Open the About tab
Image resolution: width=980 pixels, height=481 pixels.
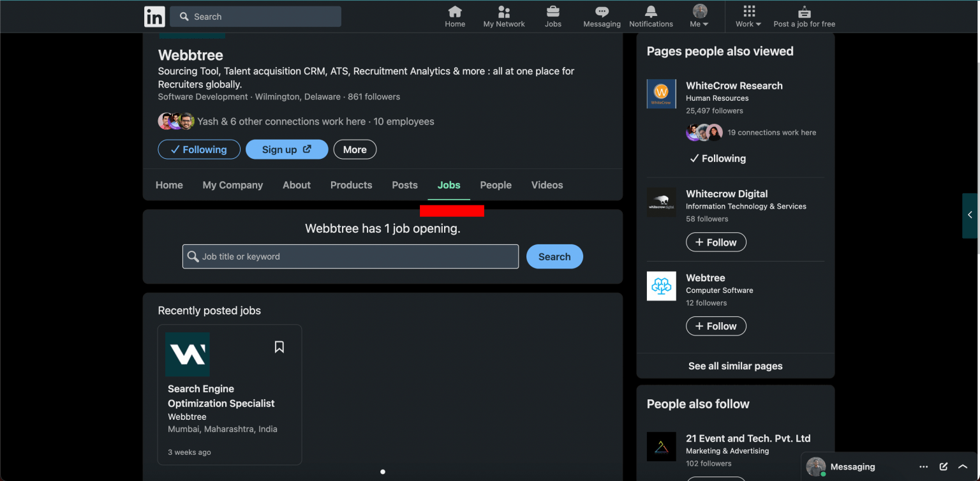pyautogui.click(x=297, y=185)
